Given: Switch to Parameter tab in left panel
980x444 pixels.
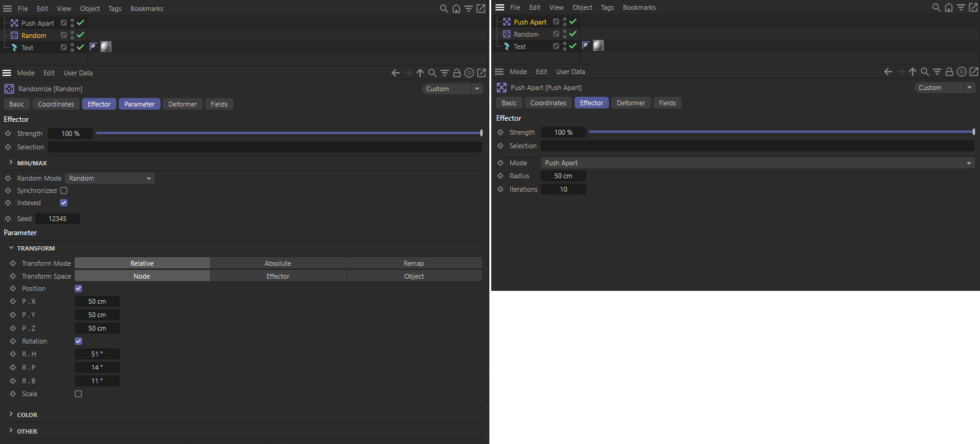Looking at the screenshot, I should pos(140,104).
